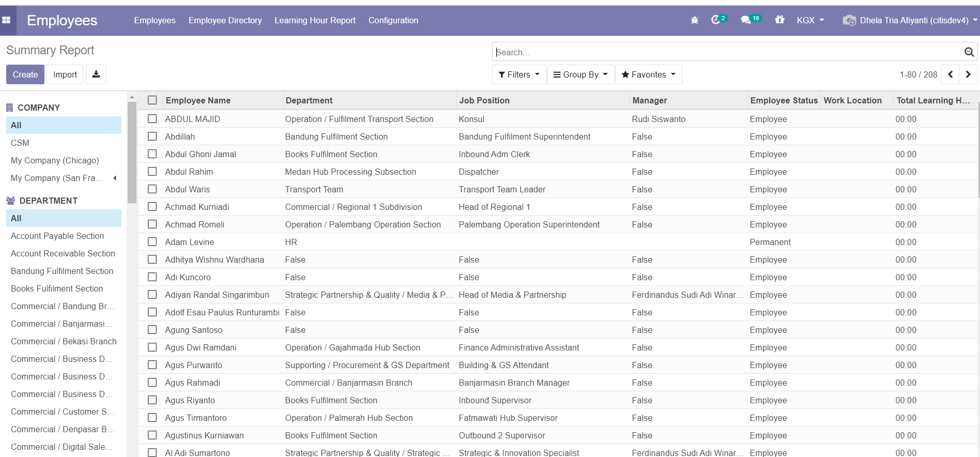Viewport: 980px width, 457px height.
Task: Open the KGX company switcher dropdown
Action: [x=810, y=20]
